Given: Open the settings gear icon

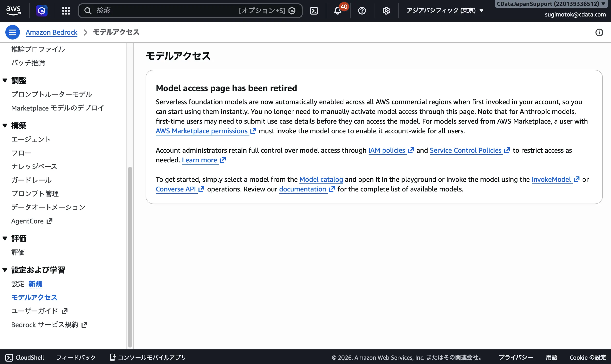Looking at the screenshot, I should tap(386, 11).
